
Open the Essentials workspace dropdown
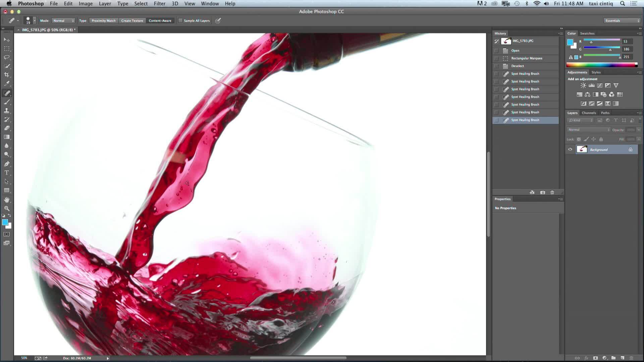[622, 20]
